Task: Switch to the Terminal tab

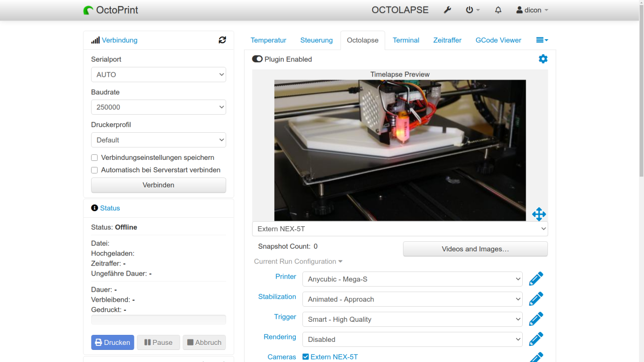Action: pyautogui.click(x=406, y=40)
